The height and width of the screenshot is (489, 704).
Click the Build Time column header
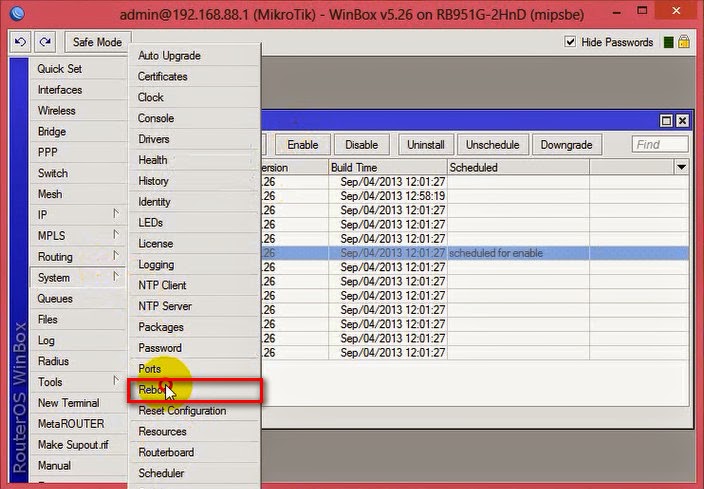tap(388, 167)
